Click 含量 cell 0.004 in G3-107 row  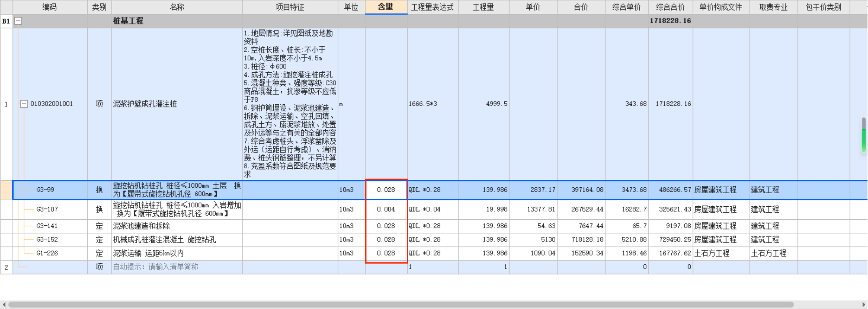click(x=386, y=209)
